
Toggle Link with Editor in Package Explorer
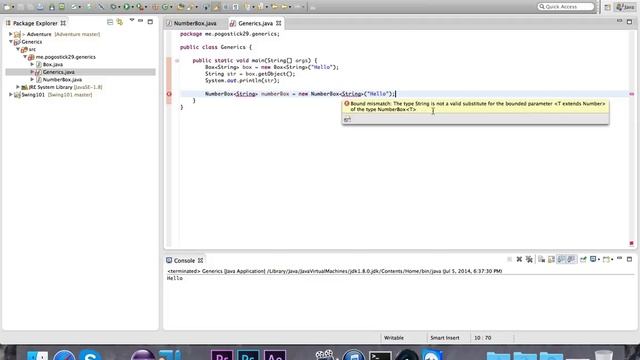click(x=120, y=22)
